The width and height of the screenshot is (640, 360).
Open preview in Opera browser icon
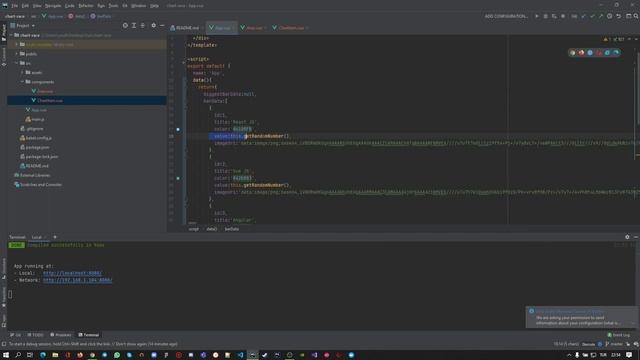tap(599, 53)
